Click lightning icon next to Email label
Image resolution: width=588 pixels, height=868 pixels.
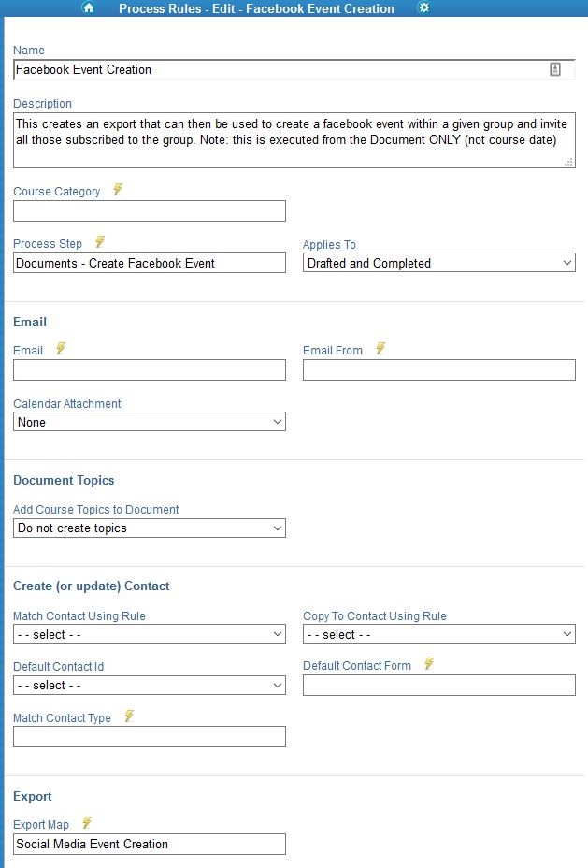60,349
